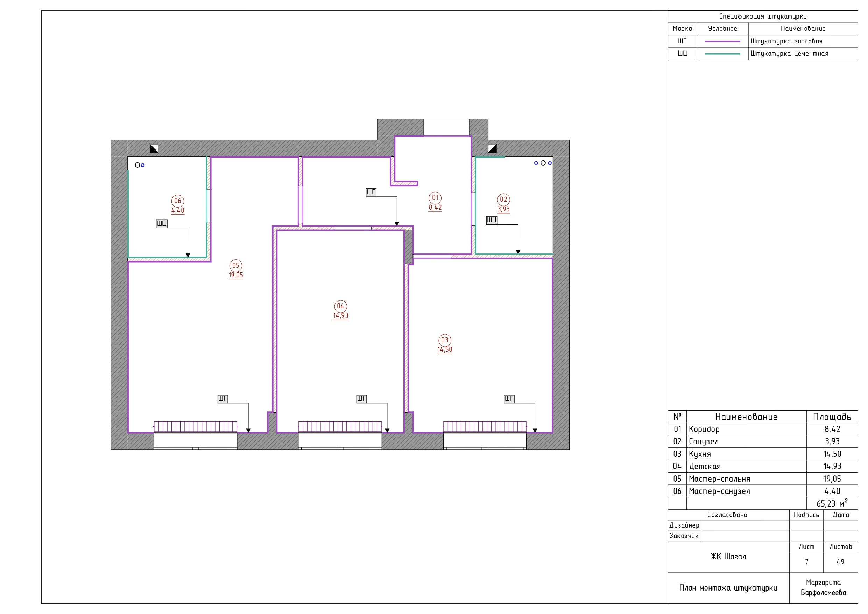Click the ШГ tag in room 03
This screenshot has height=614, width=868.
coord(509,399)
